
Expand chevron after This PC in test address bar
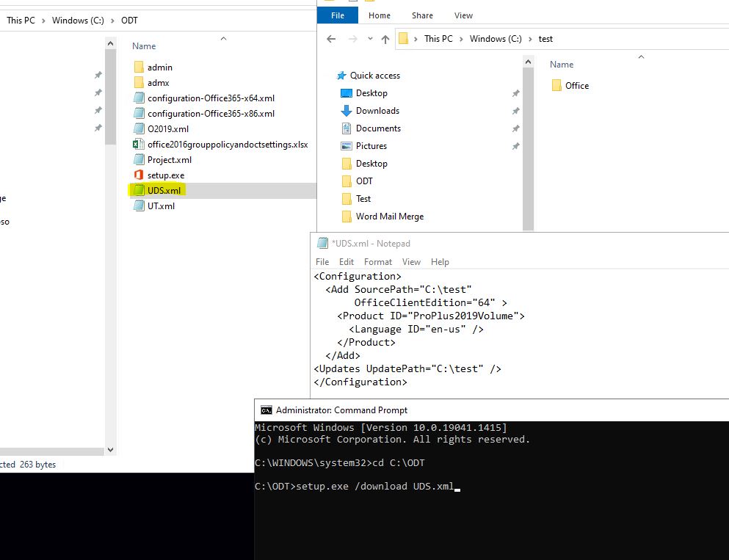click(461, 39)
